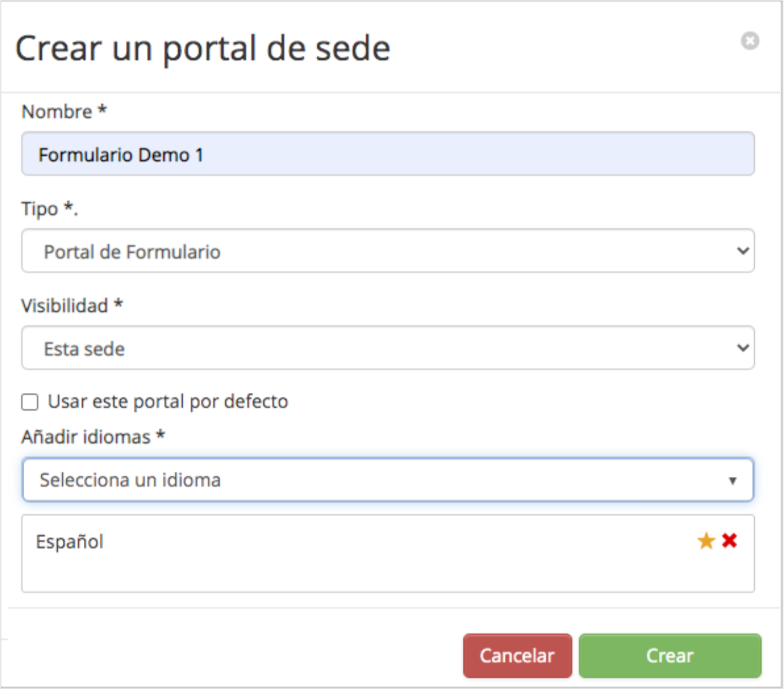Screen dimensions: 784x689
Task: Click the triangle arrow in the language selector
Action: [x=732, y=481]
